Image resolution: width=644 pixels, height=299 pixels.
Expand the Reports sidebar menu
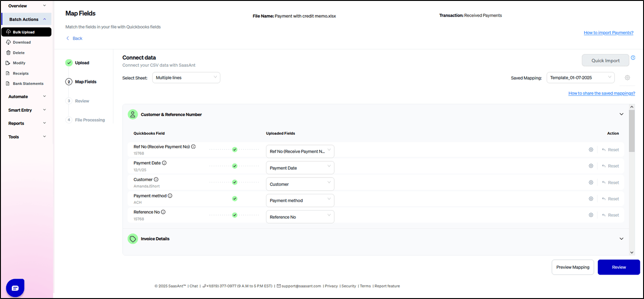(x=27, y=123)
